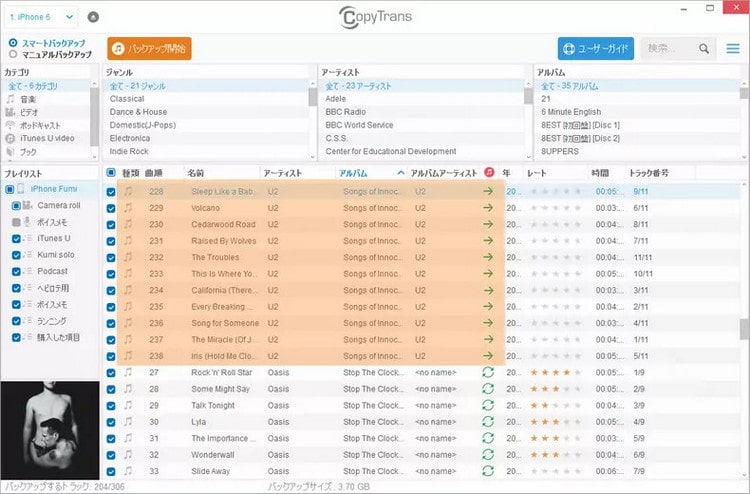Image resolution: width=750 pixels, height=494 pixels.
Task: Toggle the Podcast playlist checkbox
Action: point(16,272)
